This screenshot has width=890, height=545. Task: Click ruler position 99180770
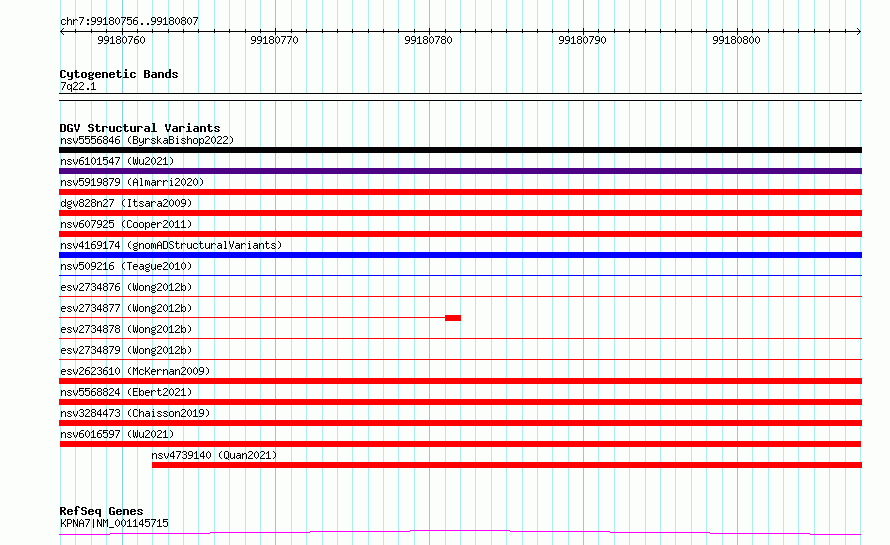point(274,40)
